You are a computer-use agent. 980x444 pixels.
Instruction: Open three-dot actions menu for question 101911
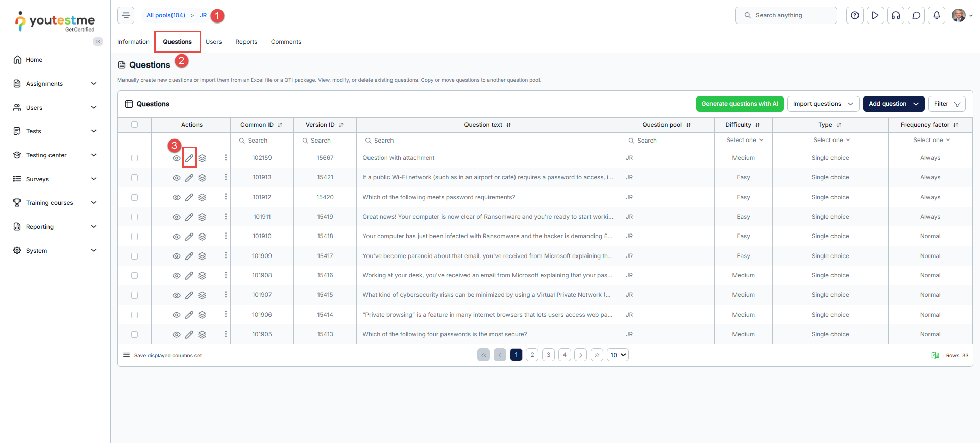point(226,217)
